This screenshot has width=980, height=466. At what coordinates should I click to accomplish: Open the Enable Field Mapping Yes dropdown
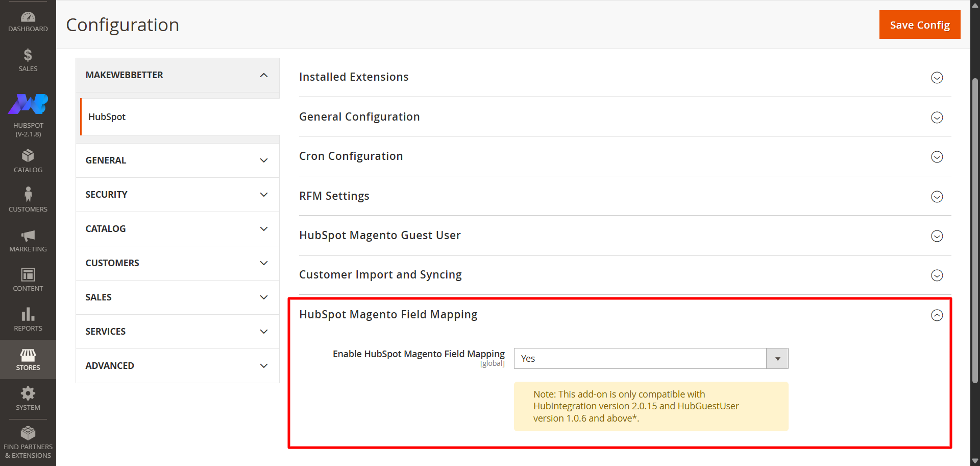coord(651,359)
